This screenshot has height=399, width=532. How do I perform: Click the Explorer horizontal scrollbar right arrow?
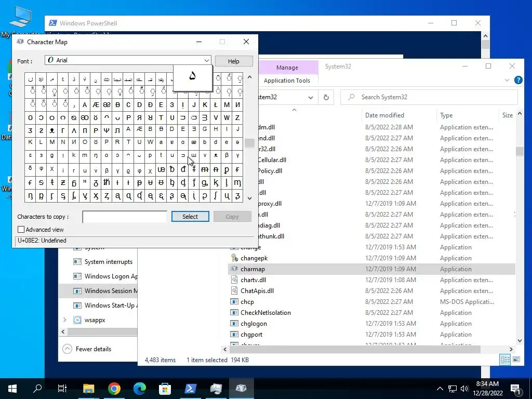click(511, 349)
